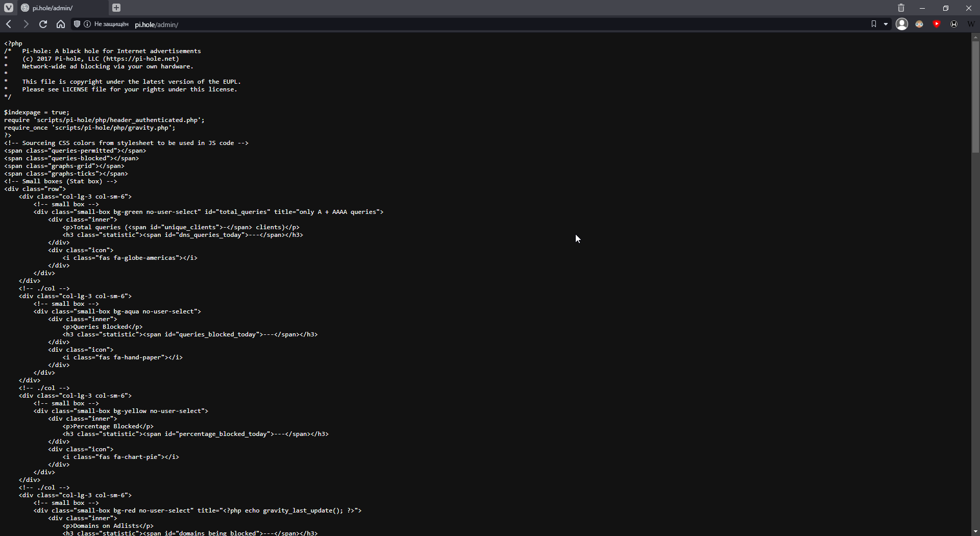
Task: Go to the home page
Action: tap(61, 24)
